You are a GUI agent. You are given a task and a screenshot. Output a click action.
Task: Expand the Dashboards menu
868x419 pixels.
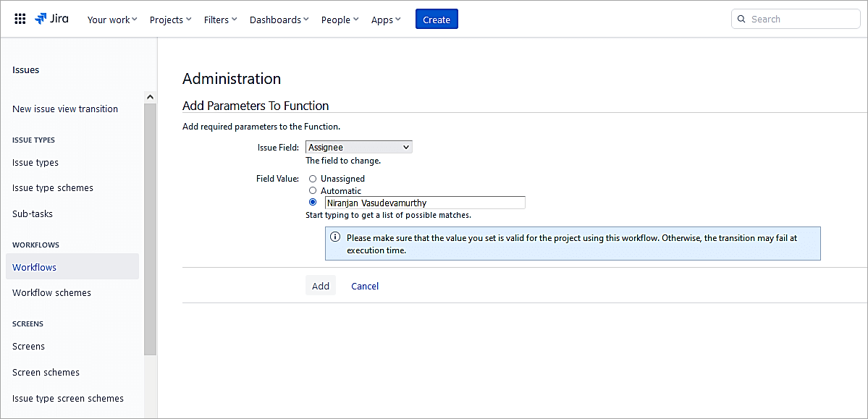[x=278, y=20]
